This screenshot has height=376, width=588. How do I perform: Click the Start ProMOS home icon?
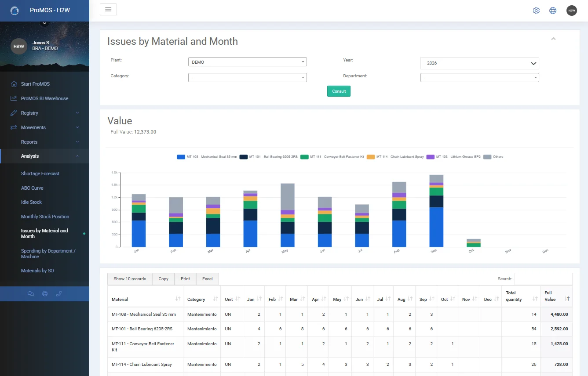pyautogui.click(x=14, y=84)
